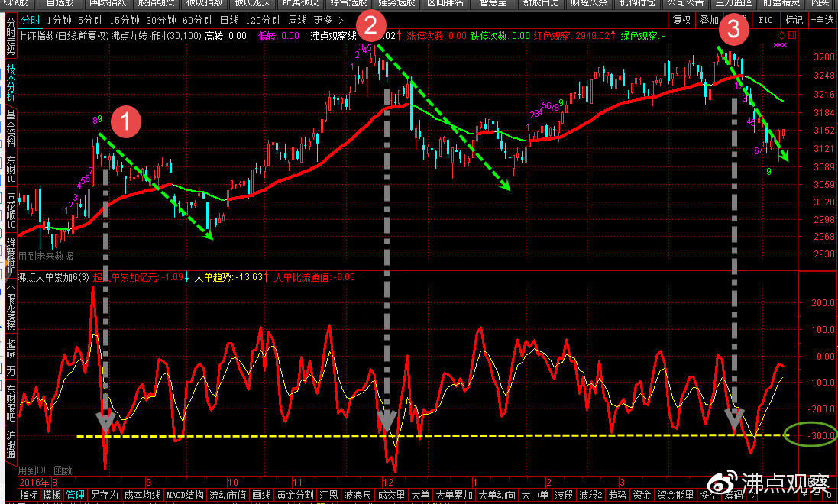
Task: Click the 另存为 button in bottom bar
Action: [x=104, y=496]
